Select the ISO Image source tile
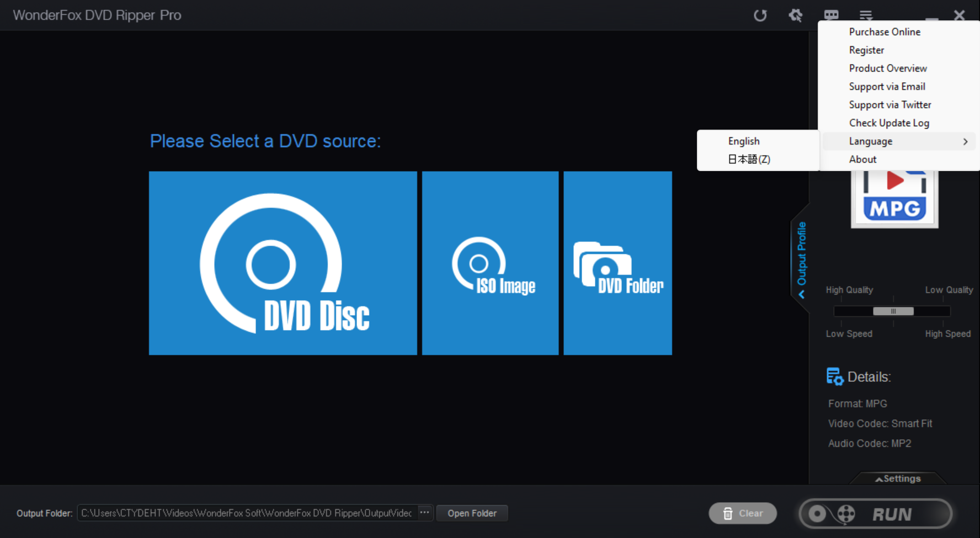 point(490,263)
